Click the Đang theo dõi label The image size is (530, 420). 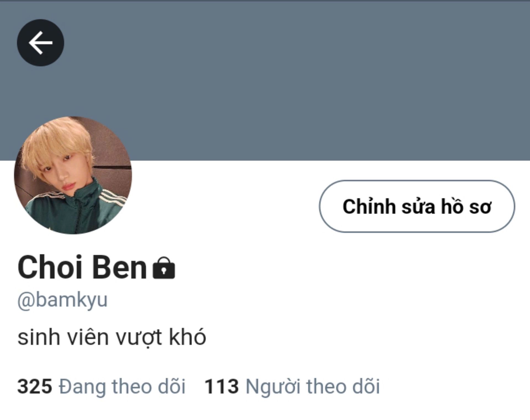122,386
